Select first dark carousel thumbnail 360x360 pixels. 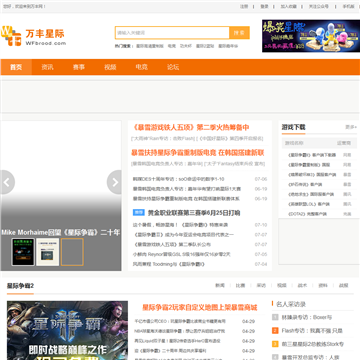click(x=23, y=252)
